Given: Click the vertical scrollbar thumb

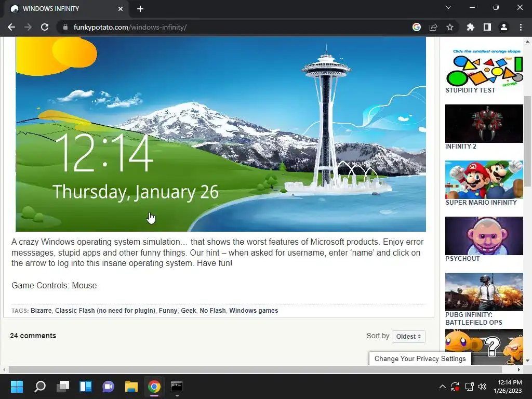Looking at the screenshot, I should point(528,141).
